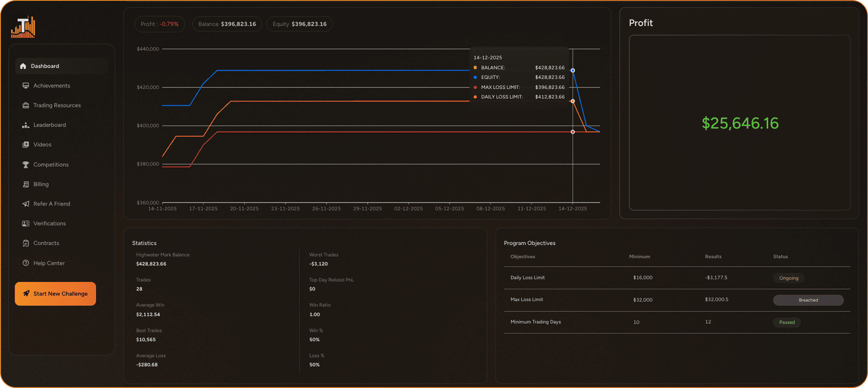Viewport: 868px width, 388px height.
Task: Open the Contracts page
Action: 46,243
